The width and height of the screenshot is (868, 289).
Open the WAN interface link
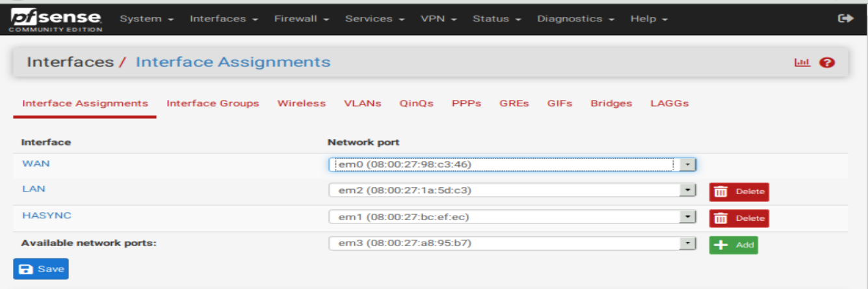(x=36, y=164)
